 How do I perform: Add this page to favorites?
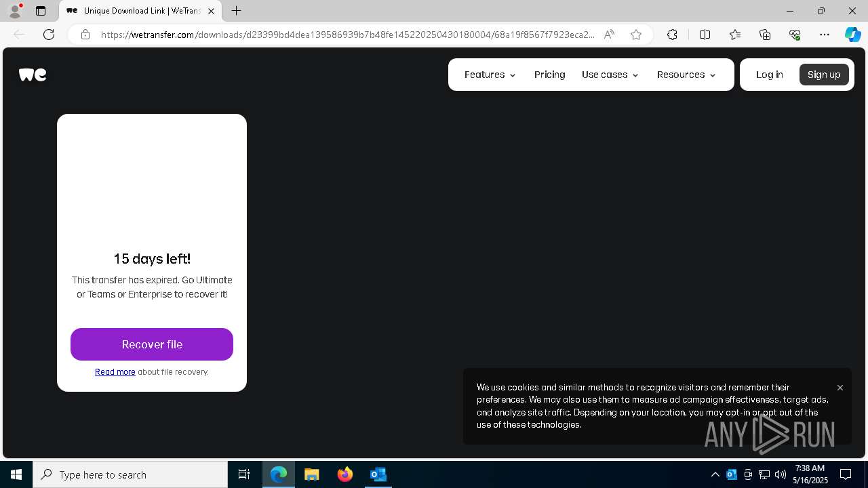pyautogui.click(x=636, y=35)
